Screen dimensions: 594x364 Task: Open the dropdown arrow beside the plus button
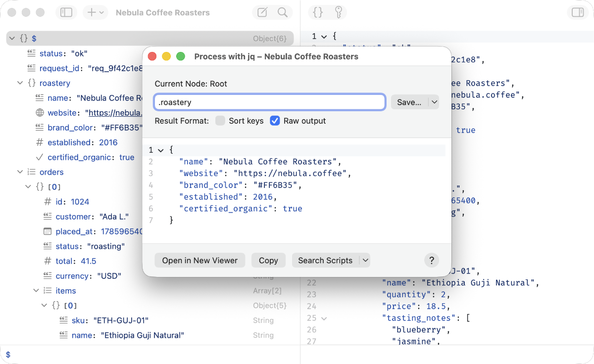coord(101,13)
